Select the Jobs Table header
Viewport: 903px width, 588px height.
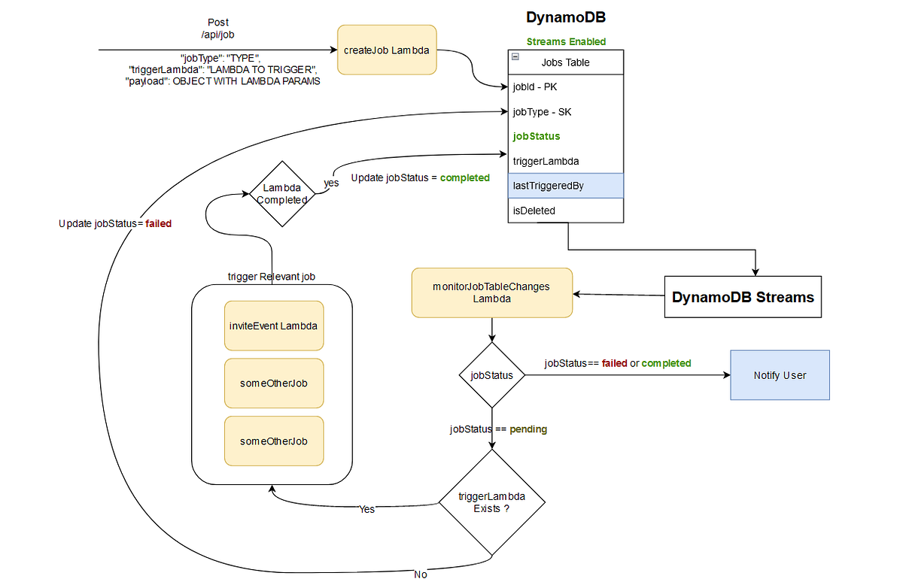click(566, 62)
